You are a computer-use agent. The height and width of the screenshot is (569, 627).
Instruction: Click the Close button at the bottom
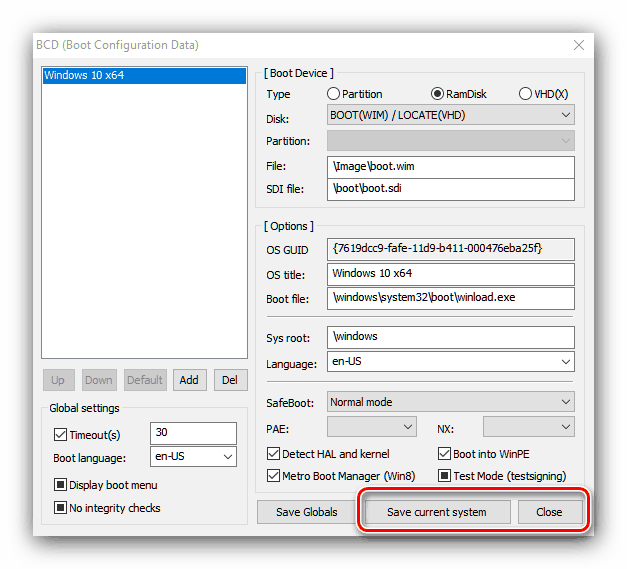click(550, 512)
